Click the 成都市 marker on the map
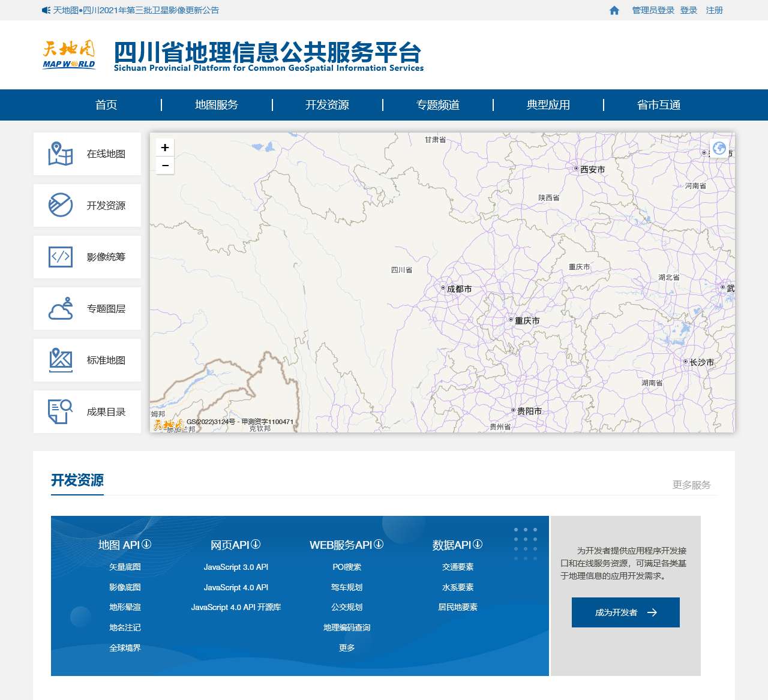The width and height of the screenshot is (768, 700). tap(443, 288)
